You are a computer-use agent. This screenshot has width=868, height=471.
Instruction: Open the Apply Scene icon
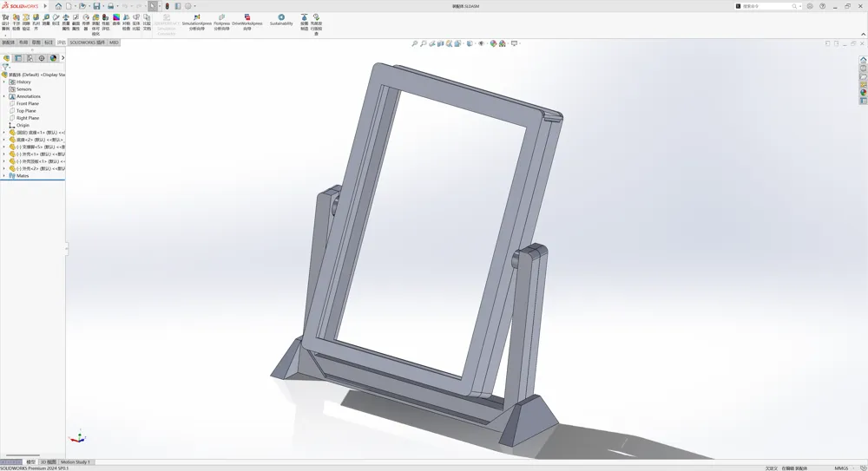pyautogui.click(x=502, y=43)
